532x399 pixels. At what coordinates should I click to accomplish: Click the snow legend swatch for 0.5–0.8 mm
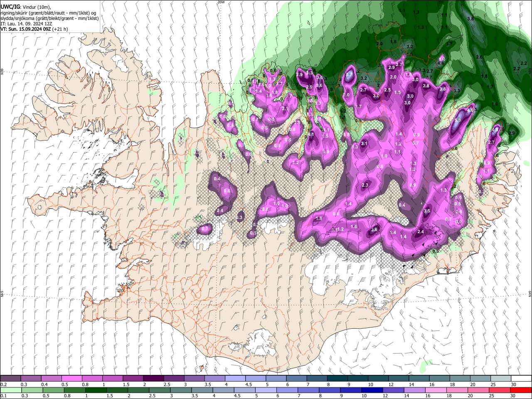pyautogui.click(x=71, y=378)
